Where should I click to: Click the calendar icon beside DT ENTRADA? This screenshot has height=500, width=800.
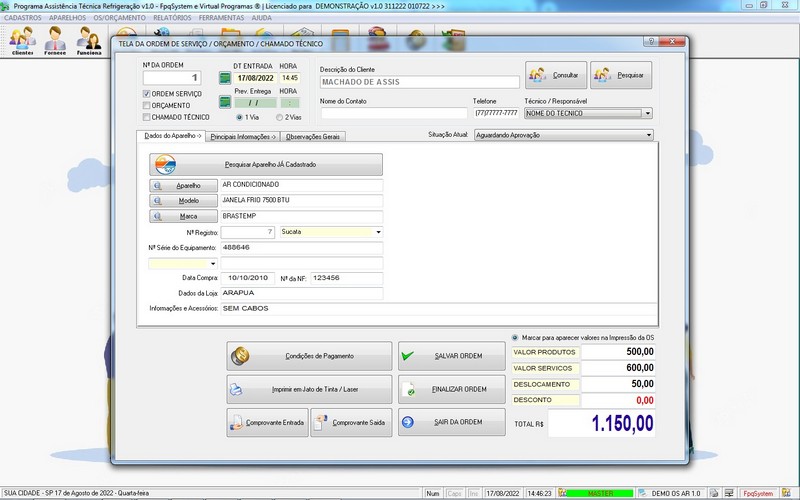(x=225, y=78)
